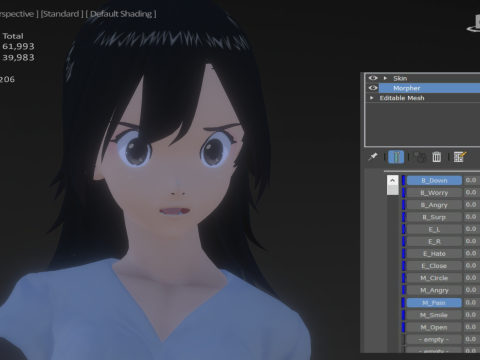Toggle visibility eye of Morpher modifier

(x=373, y=88)
